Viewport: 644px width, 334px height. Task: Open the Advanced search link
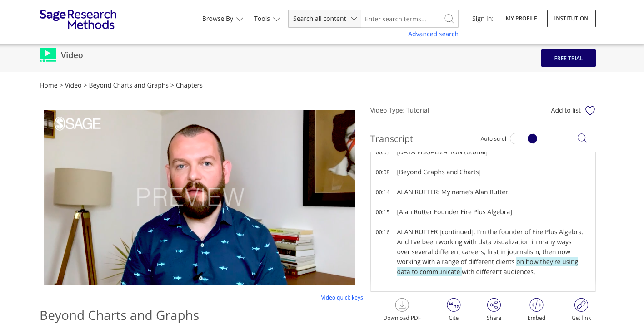click(x=433, y=34)
